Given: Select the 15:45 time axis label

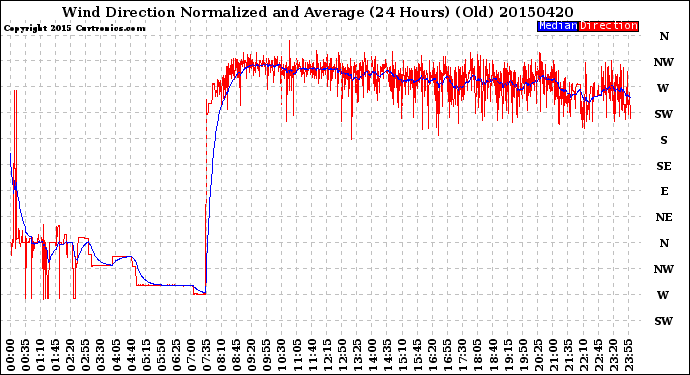Looking at the screenshot, I should [x=418, y=355].
